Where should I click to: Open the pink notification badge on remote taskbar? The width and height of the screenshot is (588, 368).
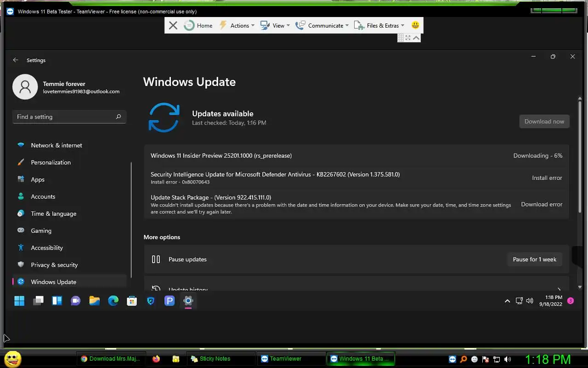[x=571, y=301]
